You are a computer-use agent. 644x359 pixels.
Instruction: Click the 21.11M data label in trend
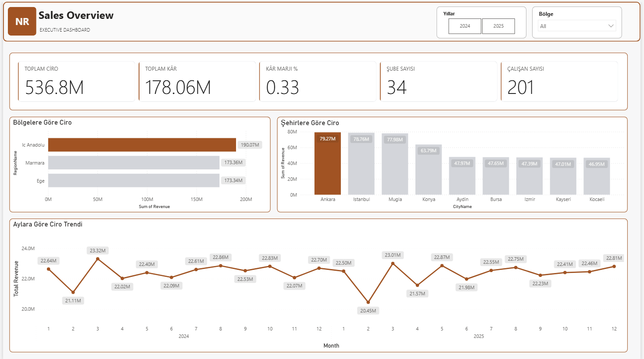pos(73,301)
